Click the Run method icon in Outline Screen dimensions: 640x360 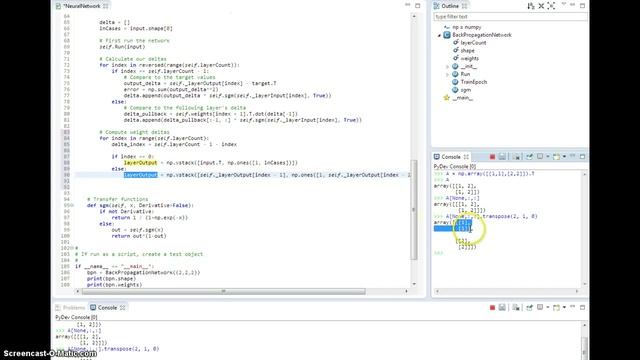455,74
